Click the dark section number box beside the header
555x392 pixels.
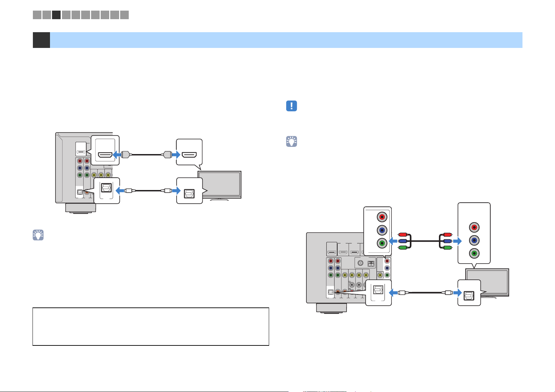[41, 40]
